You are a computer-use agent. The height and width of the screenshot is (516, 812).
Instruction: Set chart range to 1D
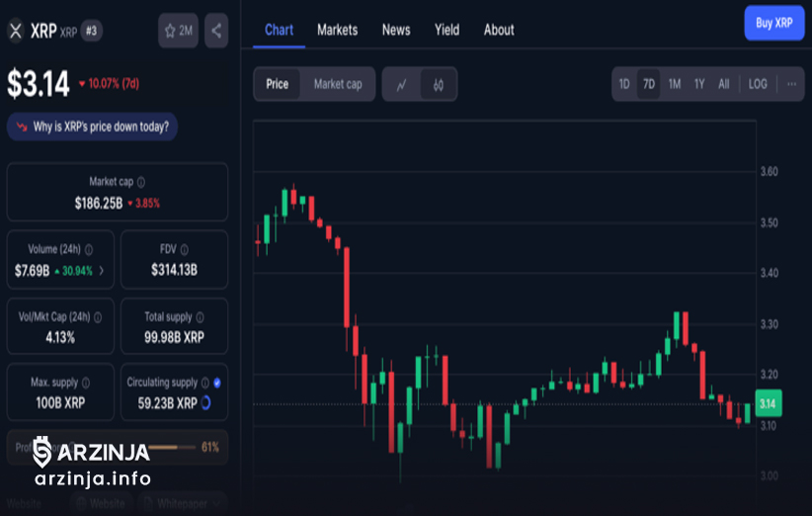(x=624, y=84)
